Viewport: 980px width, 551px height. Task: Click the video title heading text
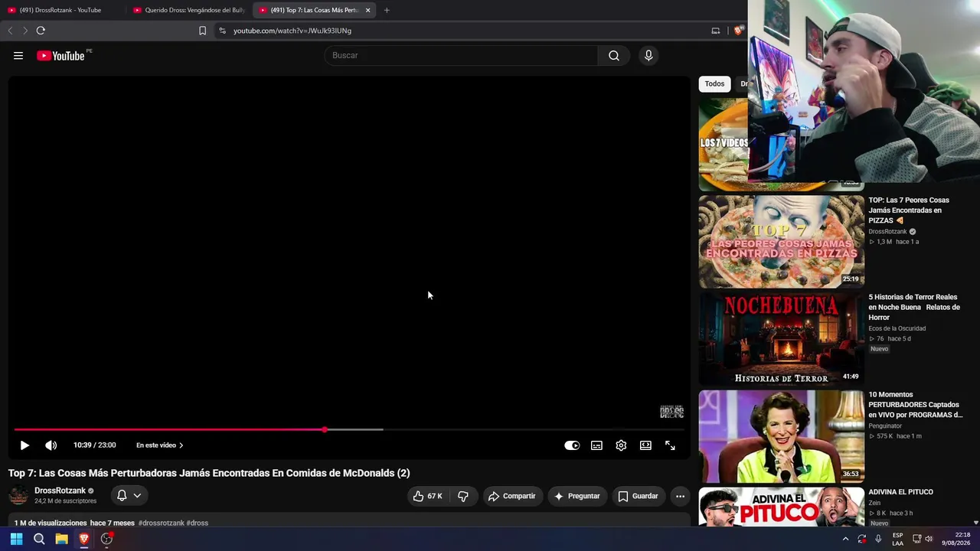[209, 473]
